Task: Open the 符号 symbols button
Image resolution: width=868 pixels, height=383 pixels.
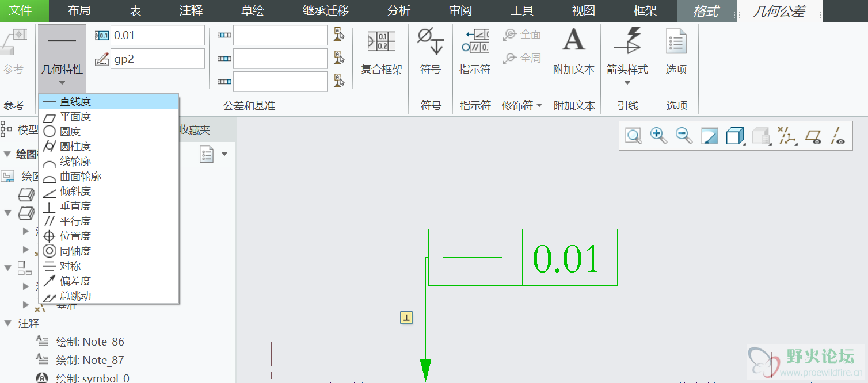Action: click(x=430, y=53)
